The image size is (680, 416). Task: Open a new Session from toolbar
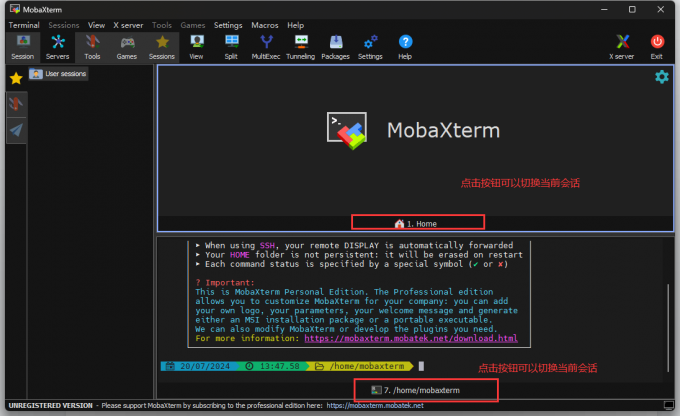pyautogui.click(x=23, y=47)
